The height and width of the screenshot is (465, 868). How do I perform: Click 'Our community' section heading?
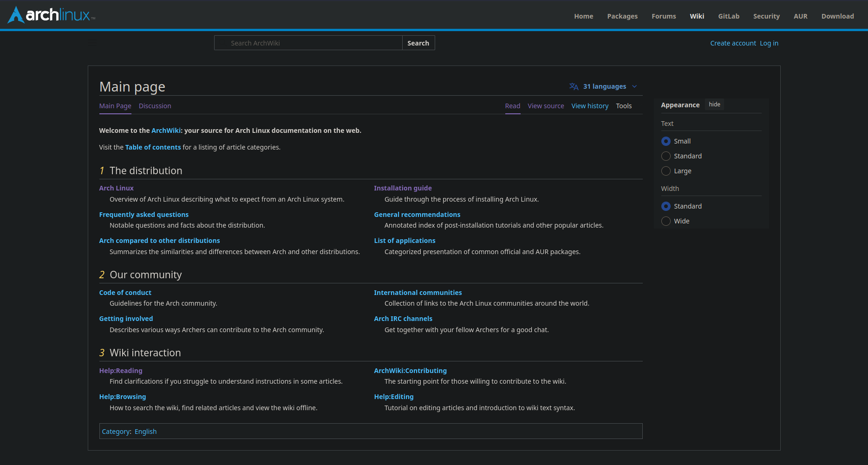pyautogui.click(x=146, y=275)
